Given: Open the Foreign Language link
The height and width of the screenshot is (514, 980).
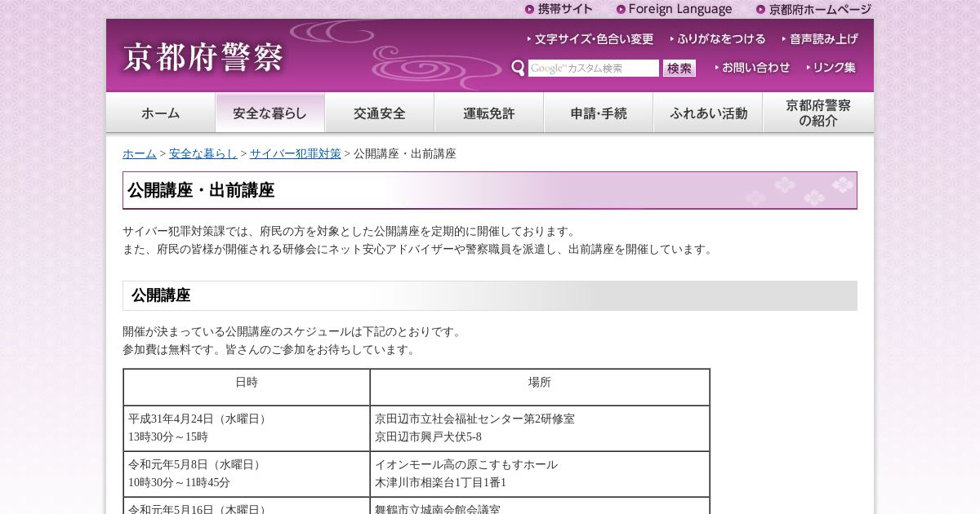Looking at the screenshot, I should [675, 9].
